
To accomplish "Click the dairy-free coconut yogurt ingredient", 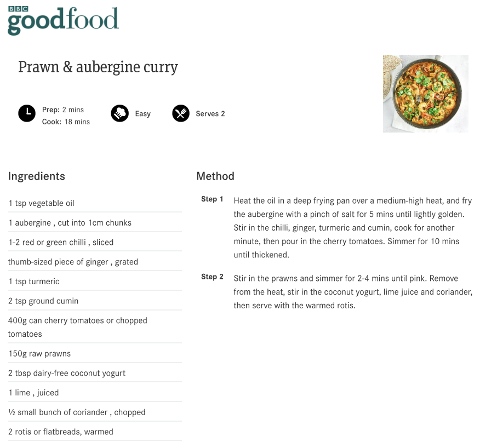I will 67,374.
